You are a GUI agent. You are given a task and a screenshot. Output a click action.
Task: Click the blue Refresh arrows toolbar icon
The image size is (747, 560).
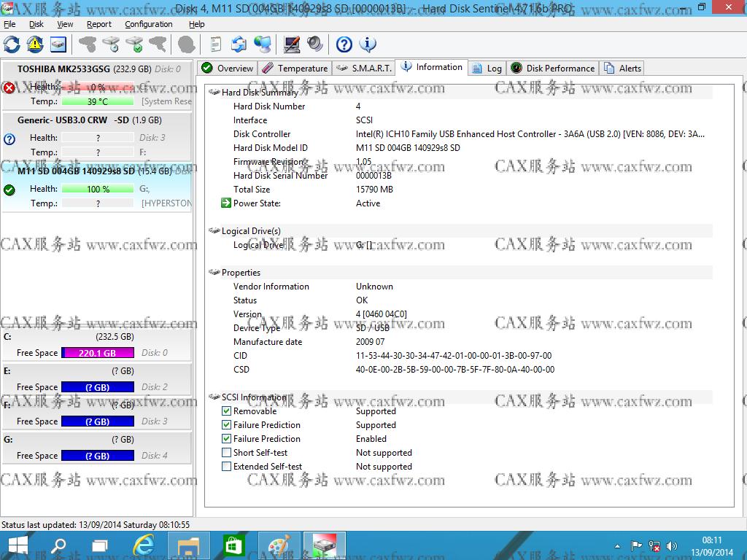coord(12,44)
